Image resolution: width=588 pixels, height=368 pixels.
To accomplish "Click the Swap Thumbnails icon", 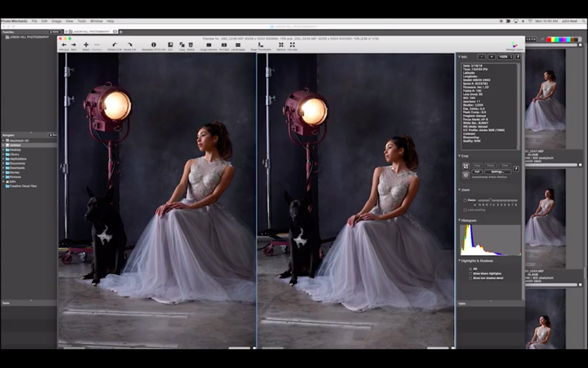I will (x=261, y=45).
